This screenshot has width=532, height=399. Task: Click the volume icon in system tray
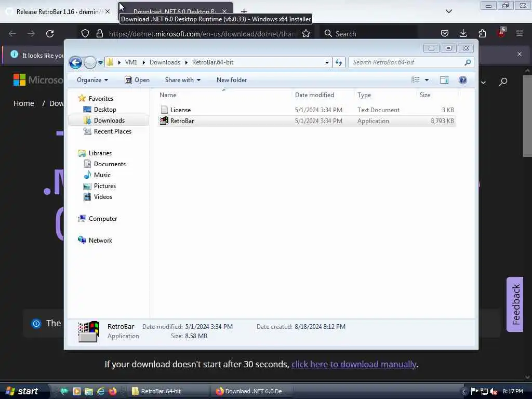click(x=494, y=392)
